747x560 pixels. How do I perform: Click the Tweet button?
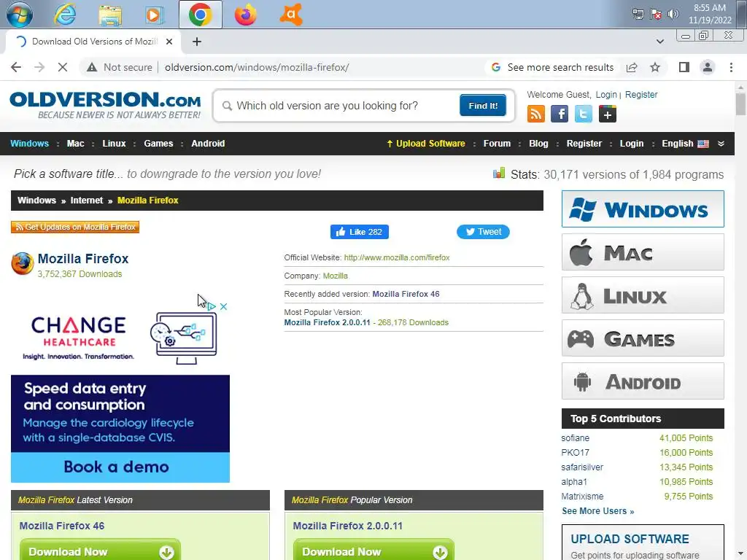coord(483,232)
